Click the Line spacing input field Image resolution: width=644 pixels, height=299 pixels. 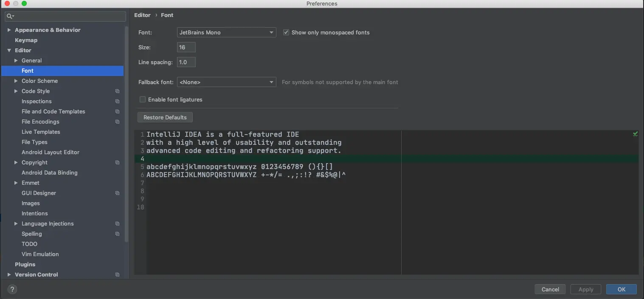(x=186, y=62)
